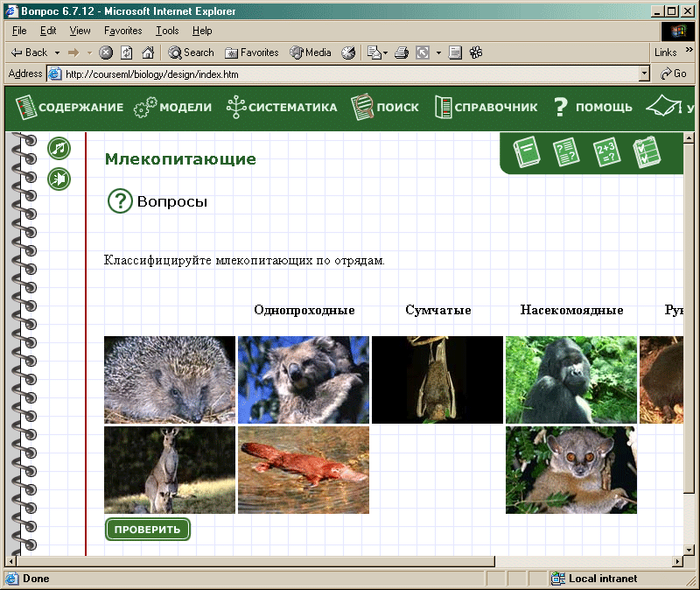700x590 pixels.
Task: Click the browser Refresh icon
Action: coord(127,53)
